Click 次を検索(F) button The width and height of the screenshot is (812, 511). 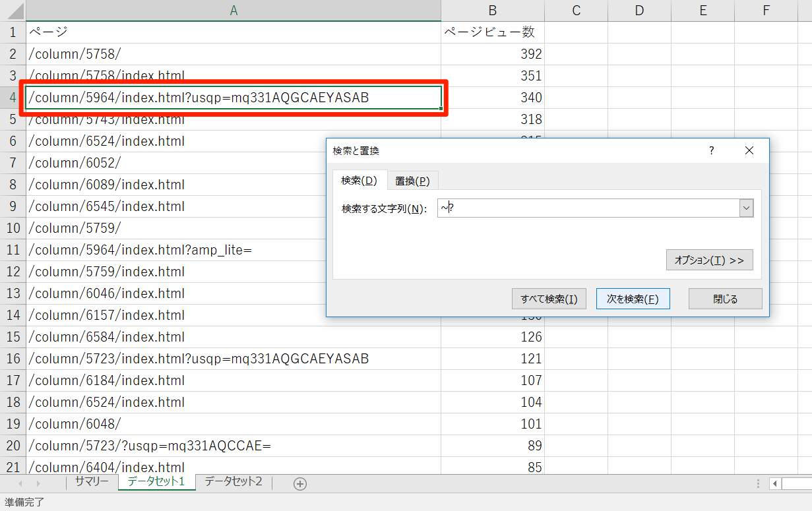pyautogui.click(x=633, y=299)
